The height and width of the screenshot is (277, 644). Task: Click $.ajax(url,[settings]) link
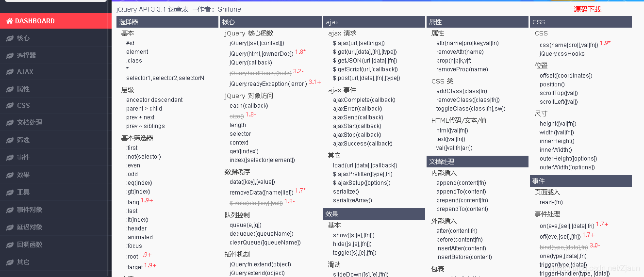pyautogui.click(x=359, y=43)
